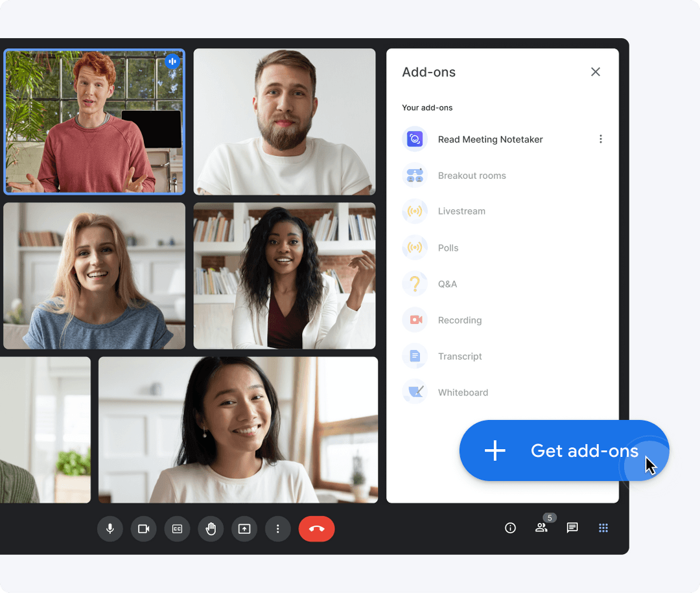Screen dimensions: 700x593
Task: View meeting details info
Action: [x=510, y=528]
